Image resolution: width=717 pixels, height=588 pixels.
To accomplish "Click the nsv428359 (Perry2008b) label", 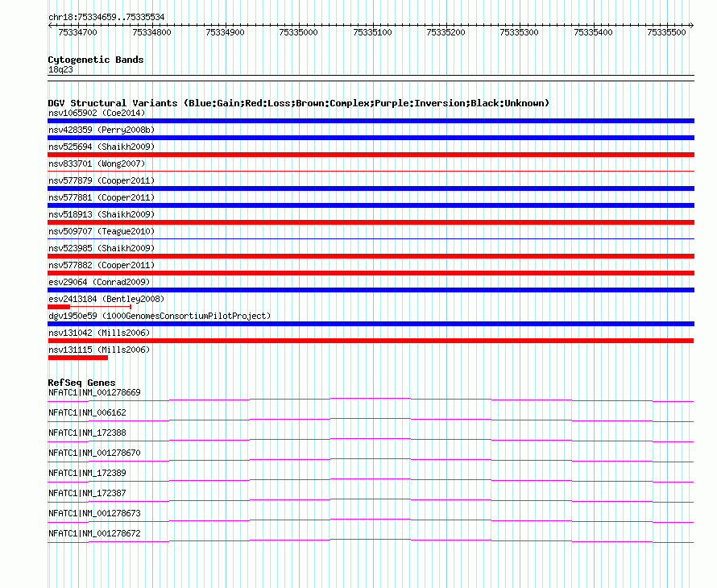I will (102, 130).
